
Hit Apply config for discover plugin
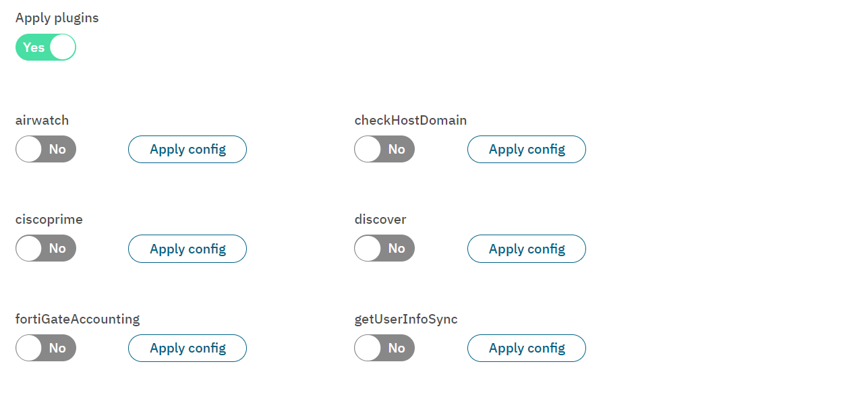coord(526,249)
